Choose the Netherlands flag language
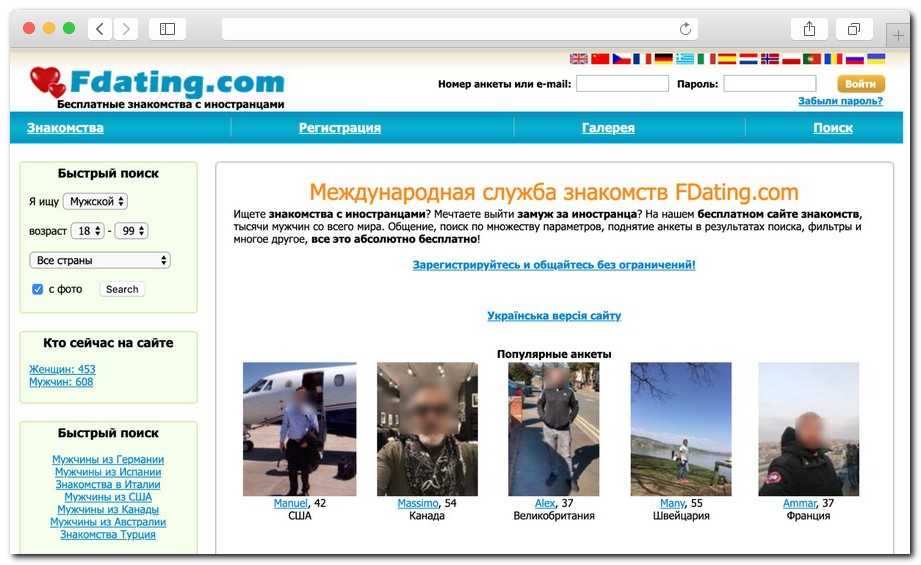921x565 pixels. point(748,59)
